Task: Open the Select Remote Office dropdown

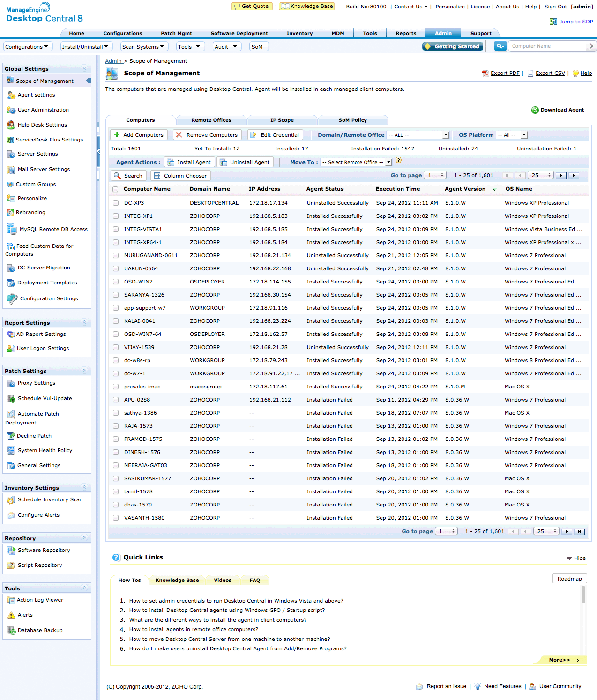Action: pyautogui.click(x=356, y=162)
